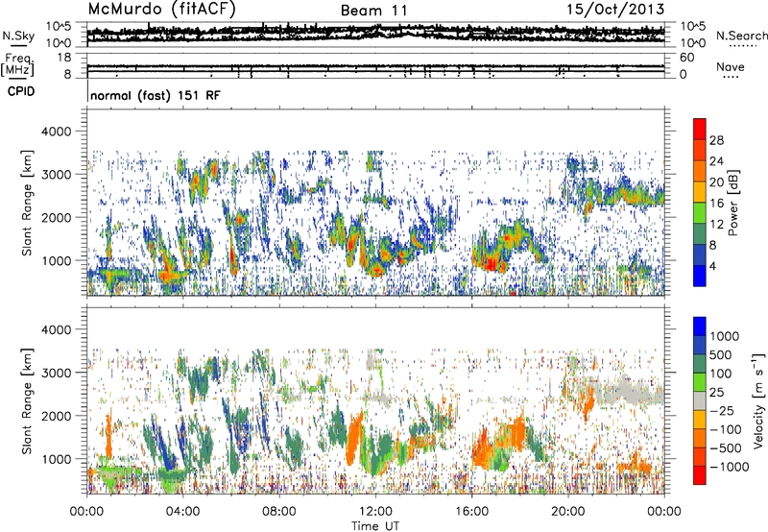Pick the orange 20–24 dB Power colorbar segment
This screenshot has height=532, width=768.
click(700, 171)
